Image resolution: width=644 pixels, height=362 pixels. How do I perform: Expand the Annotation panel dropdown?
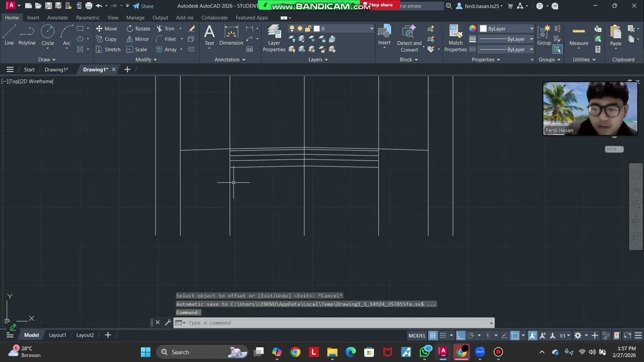[230, 59]
